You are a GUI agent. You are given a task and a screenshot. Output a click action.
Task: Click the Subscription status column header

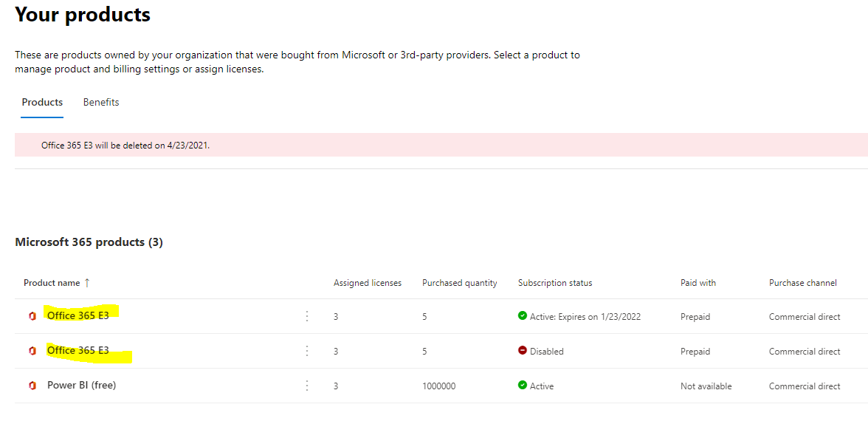coord(555,283)
